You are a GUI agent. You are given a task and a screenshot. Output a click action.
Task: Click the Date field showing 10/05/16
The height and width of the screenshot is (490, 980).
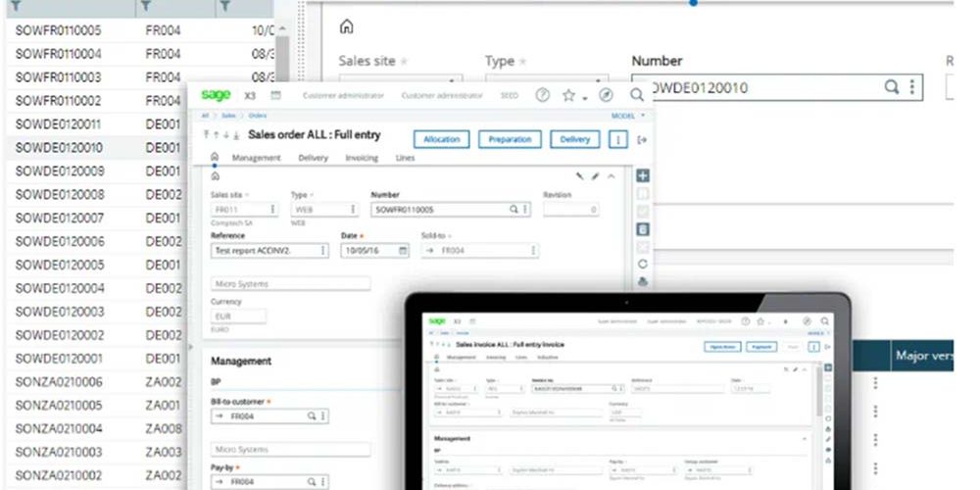[375, 250]
